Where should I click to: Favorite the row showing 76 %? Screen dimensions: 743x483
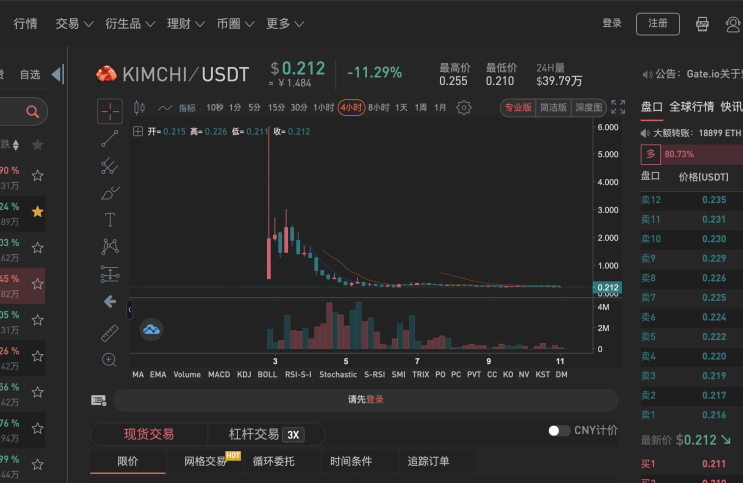[37, 428]
